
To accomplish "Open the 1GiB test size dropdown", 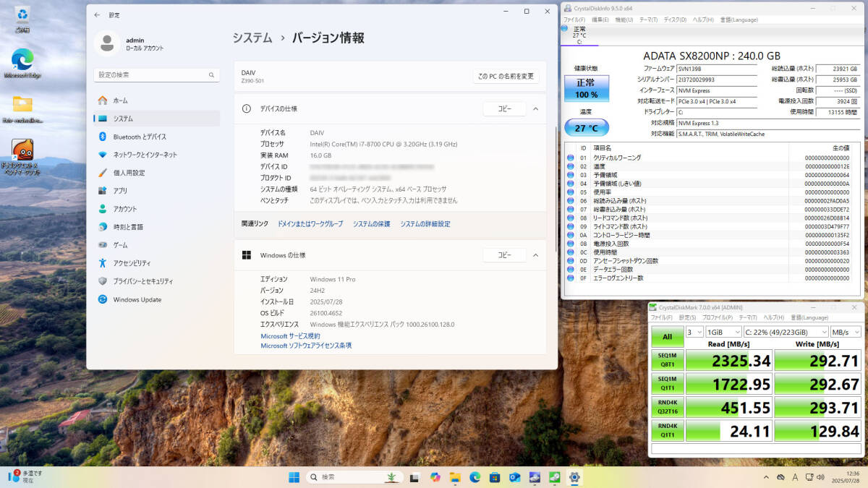I will pyautogui.click(x=722, y=332).
